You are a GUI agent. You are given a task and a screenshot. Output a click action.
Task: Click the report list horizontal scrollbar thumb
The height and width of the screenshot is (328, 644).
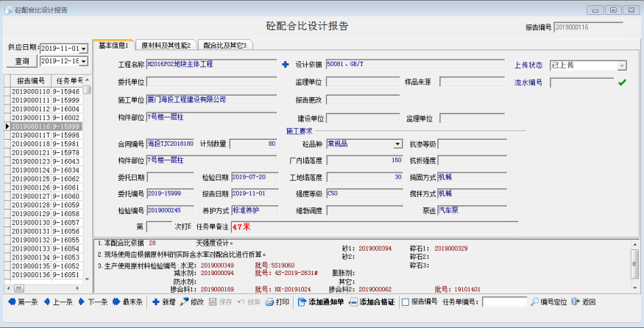tap(19, 288)
